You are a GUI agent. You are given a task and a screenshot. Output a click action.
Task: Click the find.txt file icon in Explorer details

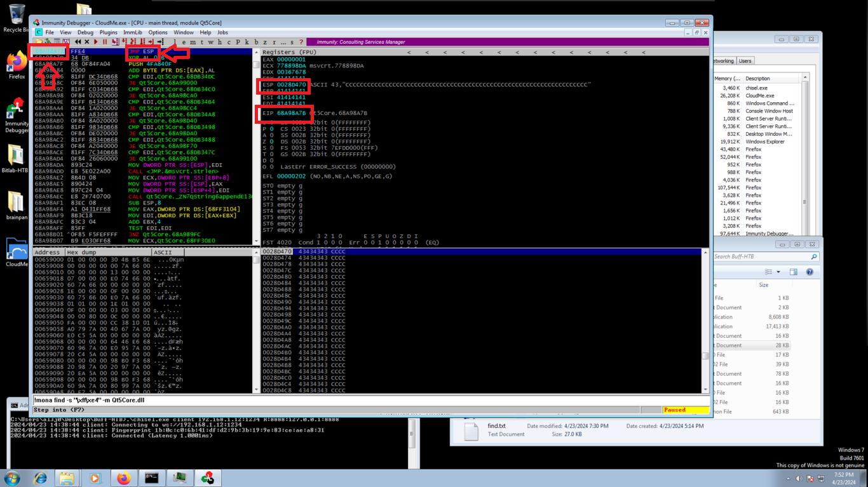(471, 431)
